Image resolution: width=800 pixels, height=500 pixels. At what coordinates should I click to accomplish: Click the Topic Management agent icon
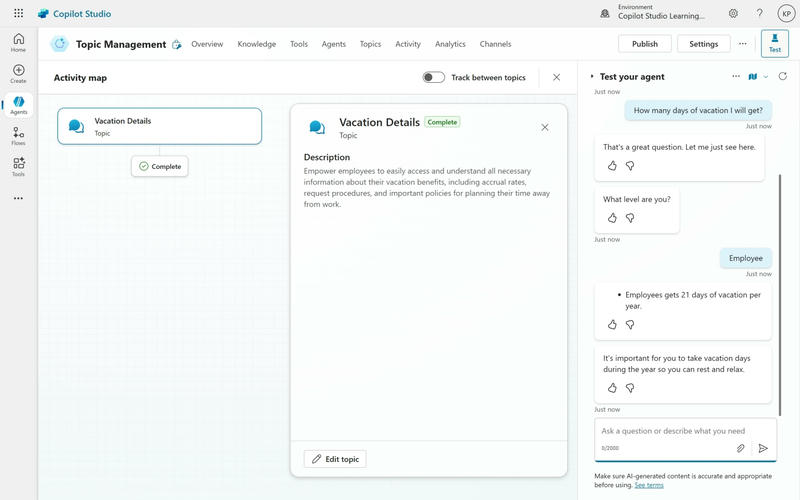tap(59, 44)
